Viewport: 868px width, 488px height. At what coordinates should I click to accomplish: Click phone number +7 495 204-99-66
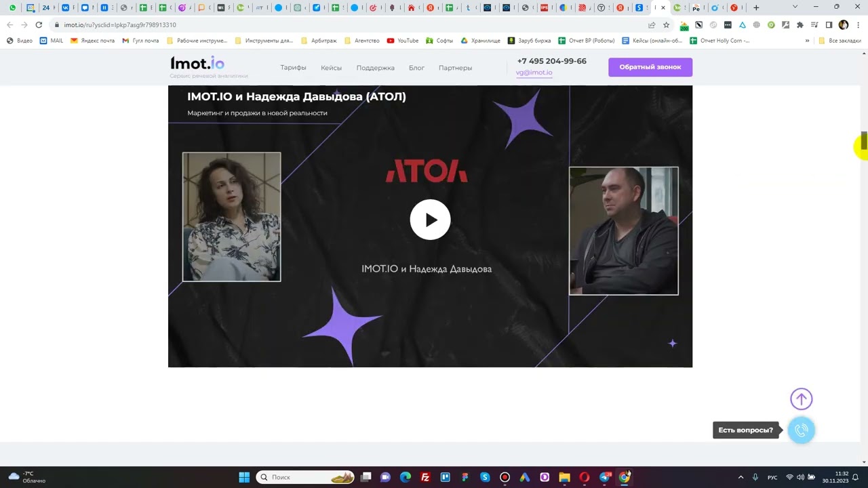[x=551, y=61]
